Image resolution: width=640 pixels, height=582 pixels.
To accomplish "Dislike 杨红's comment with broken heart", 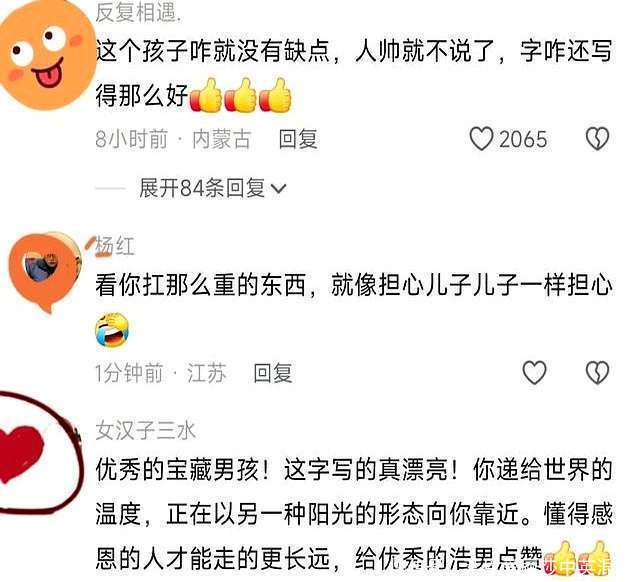I will click(597, 373).
